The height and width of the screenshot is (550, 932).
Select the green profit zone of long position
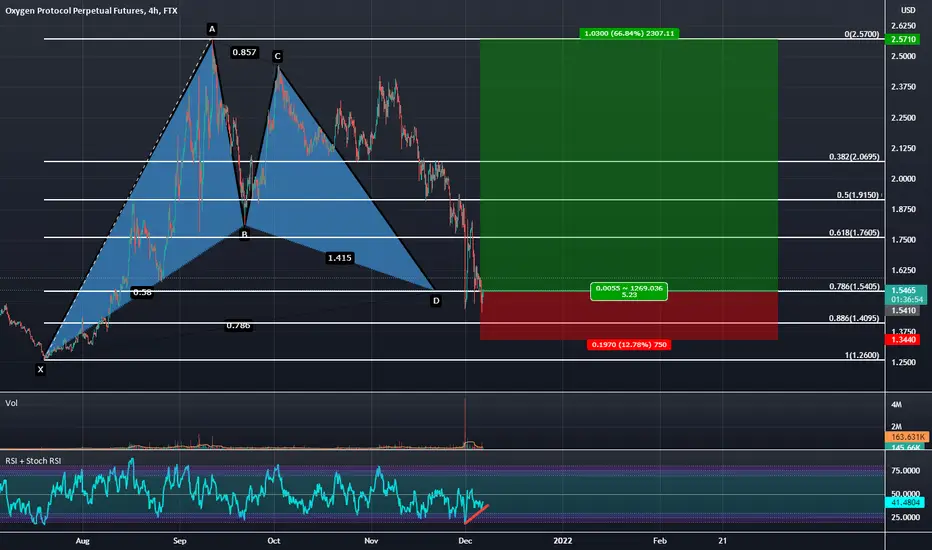click(x=629, y=165)
